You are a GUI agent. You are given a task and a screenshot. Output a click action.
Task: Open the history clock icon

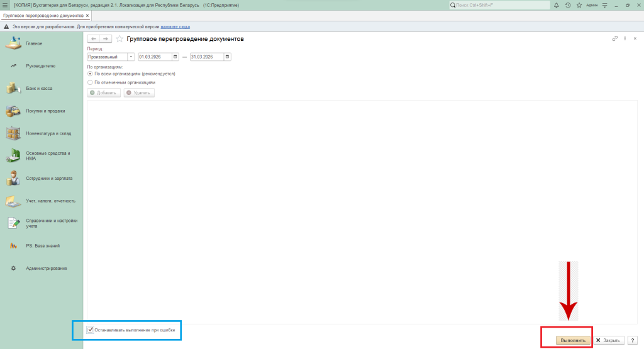(567, 5)
